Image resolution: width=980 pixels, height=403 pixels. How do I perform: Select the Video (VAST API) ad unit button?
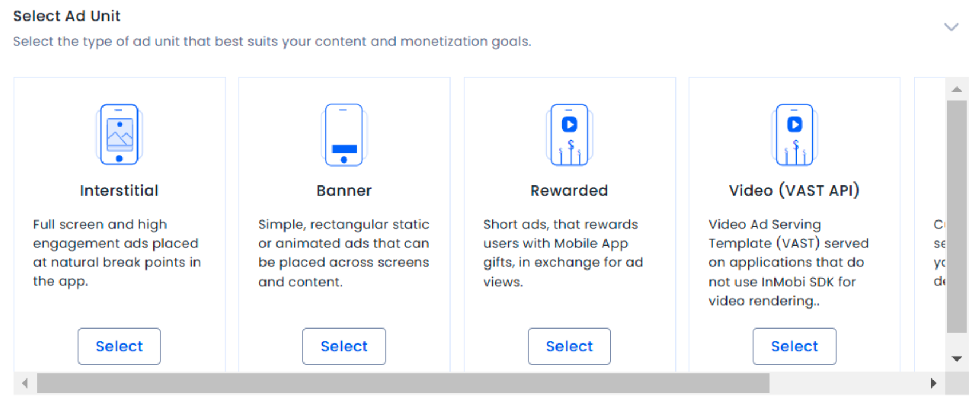tap(794, 346)
